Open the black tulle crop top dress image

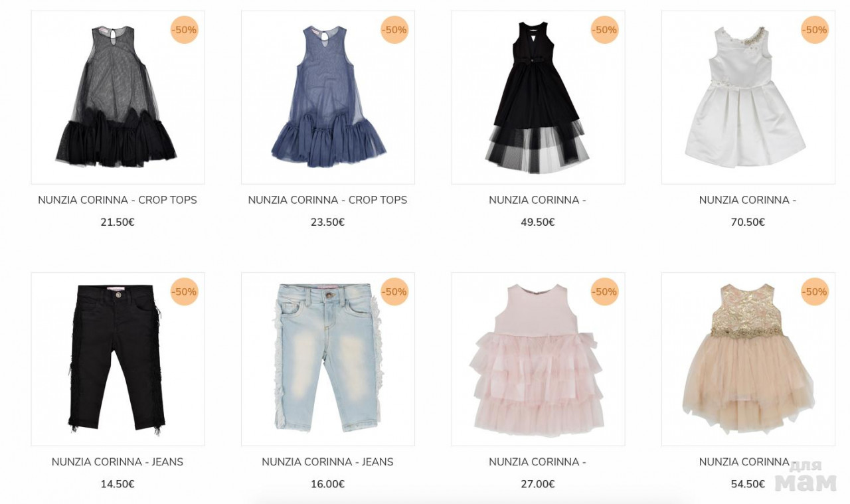tap(118, 98)
